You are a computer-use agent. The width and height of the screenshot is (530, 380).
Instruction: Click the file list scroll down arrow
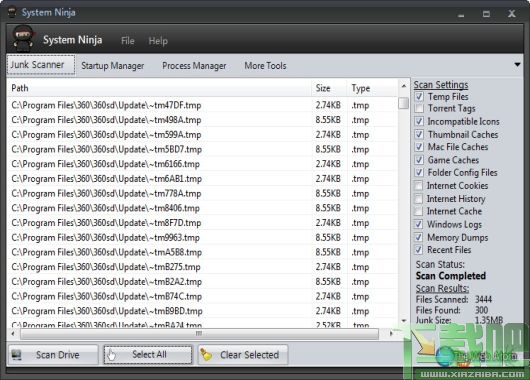click(403, 320)
